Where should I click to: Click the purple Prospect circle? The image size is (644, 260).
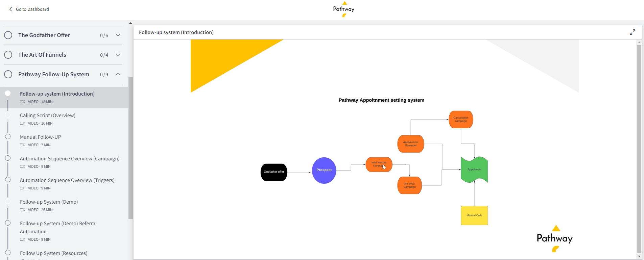pyautogui.click(x=324, y=171)
